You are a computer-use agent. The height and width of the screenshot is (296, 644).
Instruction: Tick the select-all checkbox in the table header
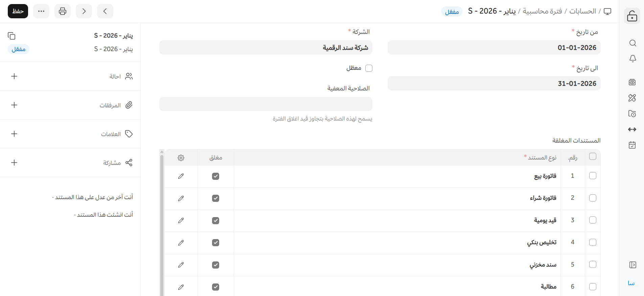(593, 156)
